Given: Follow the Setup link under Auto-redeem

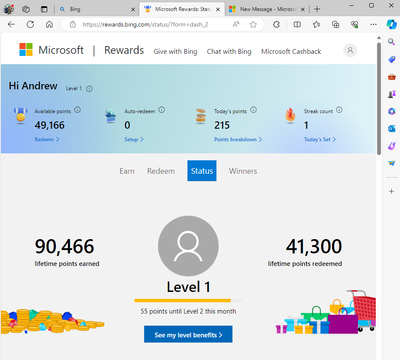Looking at the screenshot, I should tap(134, 139).
